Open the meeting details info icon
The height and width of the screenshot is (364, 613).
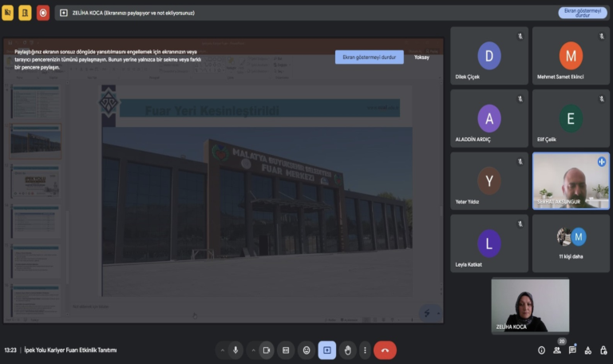click(541, 350)
